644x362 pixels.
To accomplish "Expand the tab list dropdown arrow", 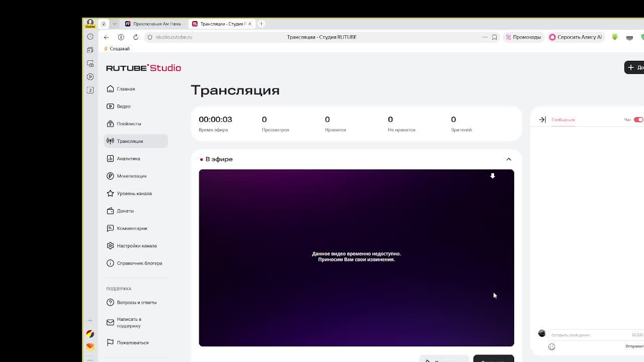I will (114, 24).
